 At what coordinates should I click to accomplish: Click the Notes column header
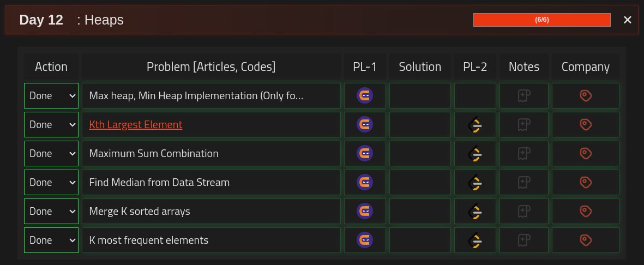click(524, 67)
